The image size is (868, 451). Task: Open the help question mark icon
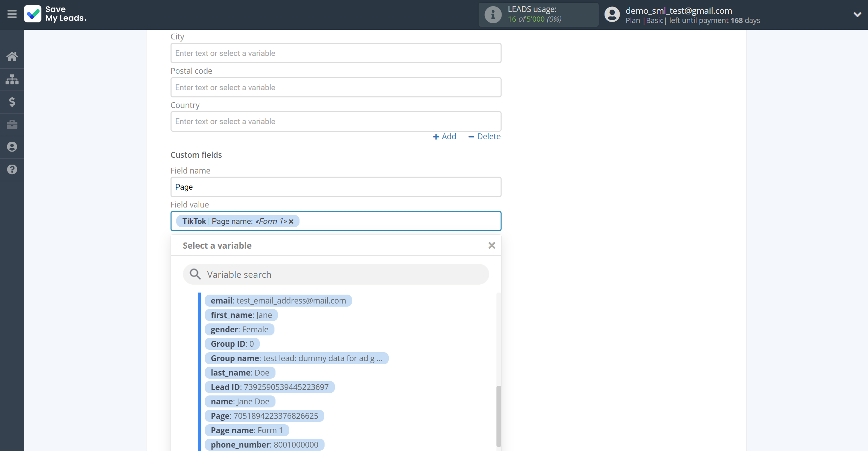click(12, 169)
